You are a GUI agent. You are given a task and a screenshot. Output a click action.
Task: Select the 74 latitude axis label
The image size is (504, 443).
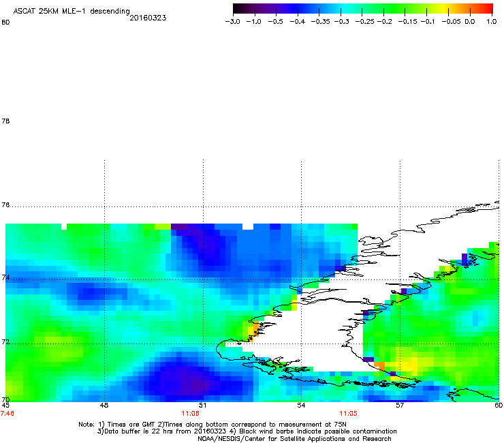[5, 277]
